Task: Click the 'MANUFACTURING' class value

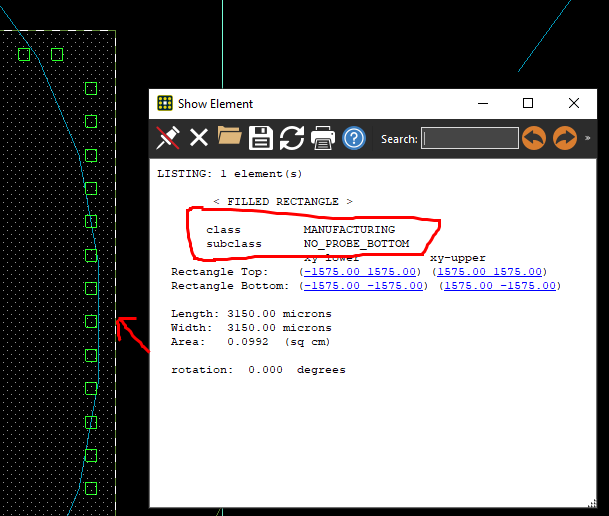Action: (x=349, y=230)
